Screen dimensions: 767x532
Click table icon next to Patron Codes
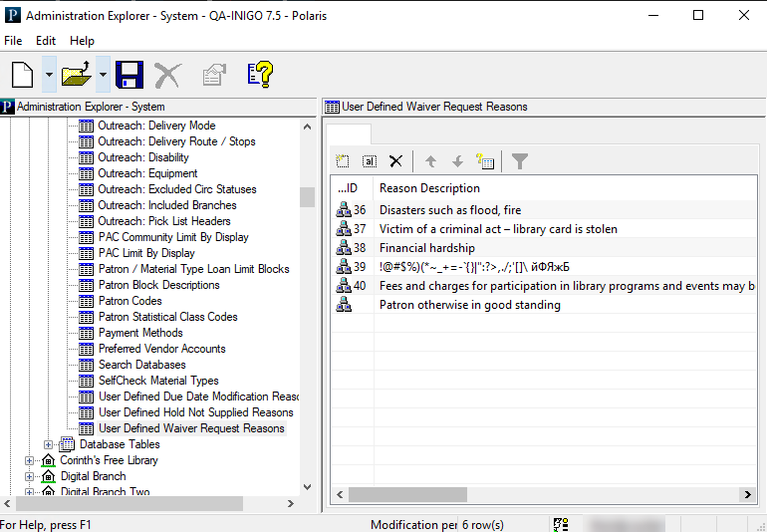tap(86, 301)
